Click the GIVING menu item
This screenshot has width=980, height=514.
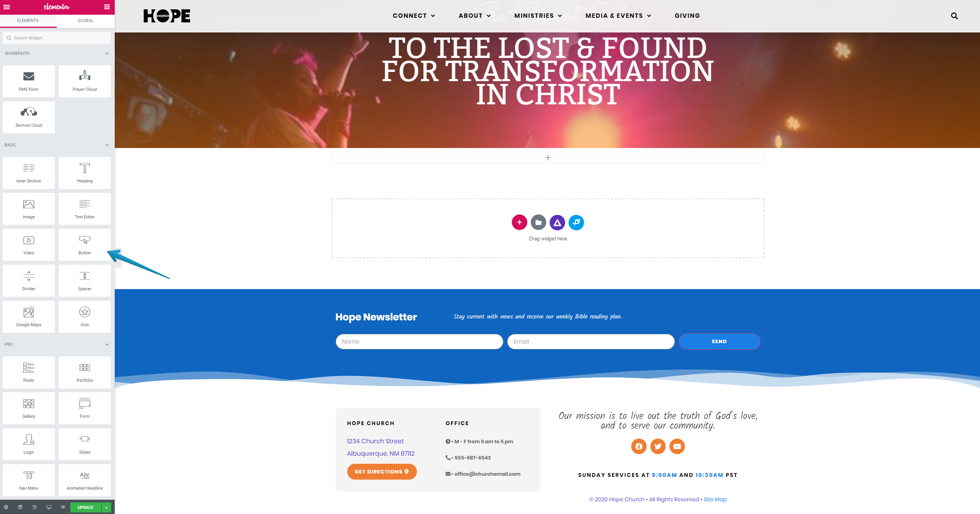(686, 15)
